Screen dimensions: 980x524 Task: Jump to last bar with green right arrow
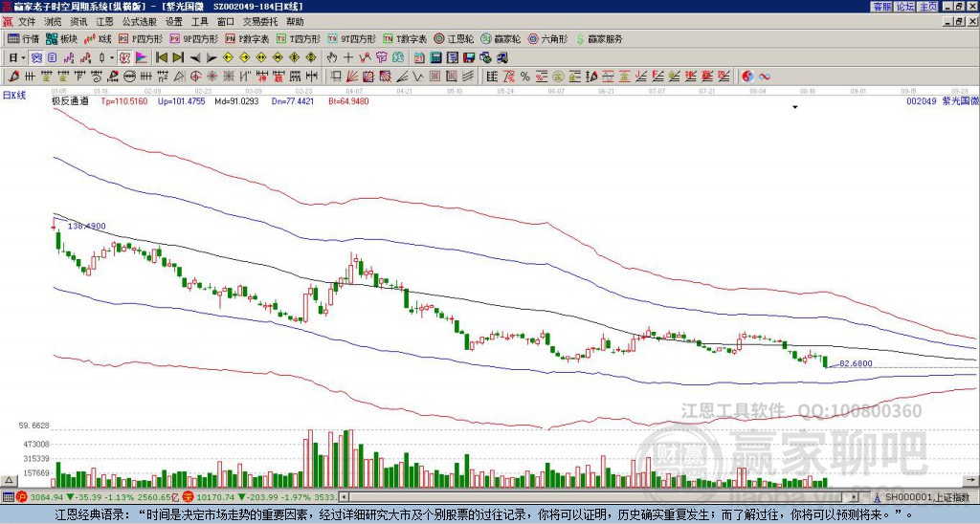point(178,58)
